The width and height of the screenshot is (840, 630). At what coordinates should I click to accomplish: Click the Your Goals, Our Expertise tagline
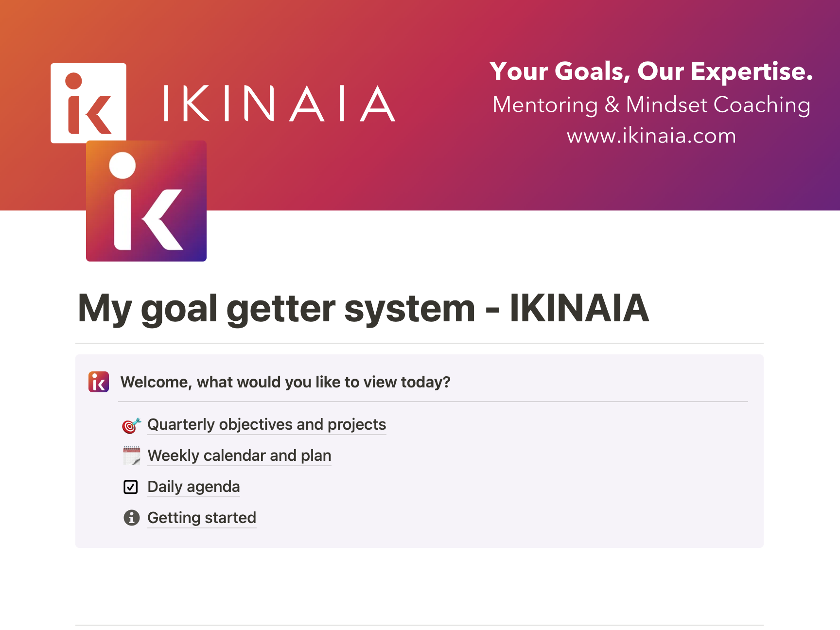coord(651,71)
